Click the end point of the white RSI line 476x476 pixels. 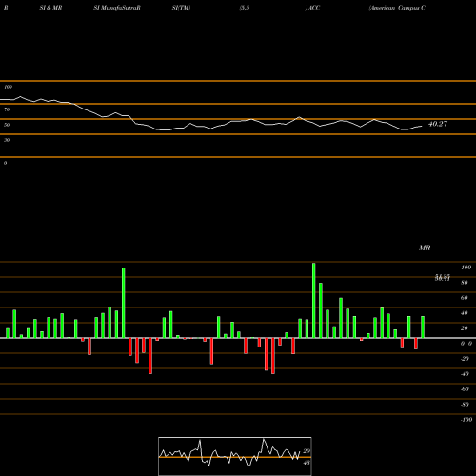tap(422, 127)
